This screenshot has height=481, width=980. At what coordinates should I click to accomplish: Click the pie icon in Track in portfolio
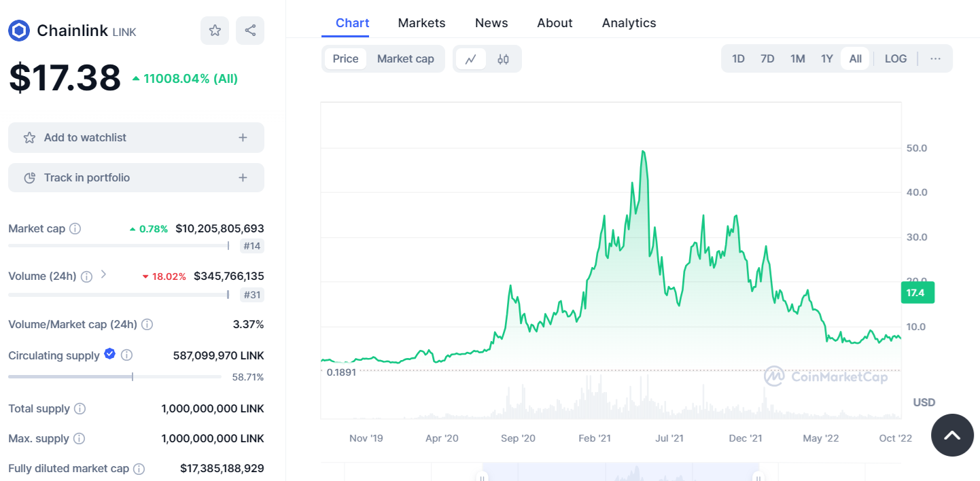click(29, 178)
